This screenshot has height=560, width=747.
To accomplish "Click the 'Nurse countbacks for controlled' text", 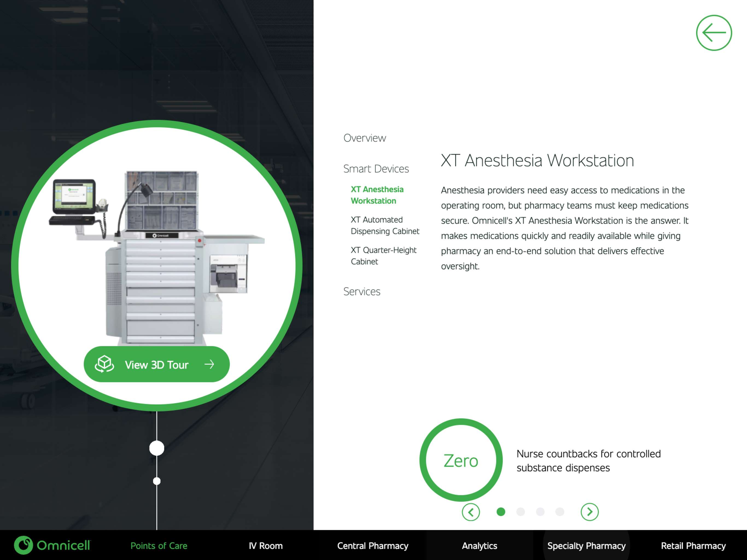I will [589, 454].
